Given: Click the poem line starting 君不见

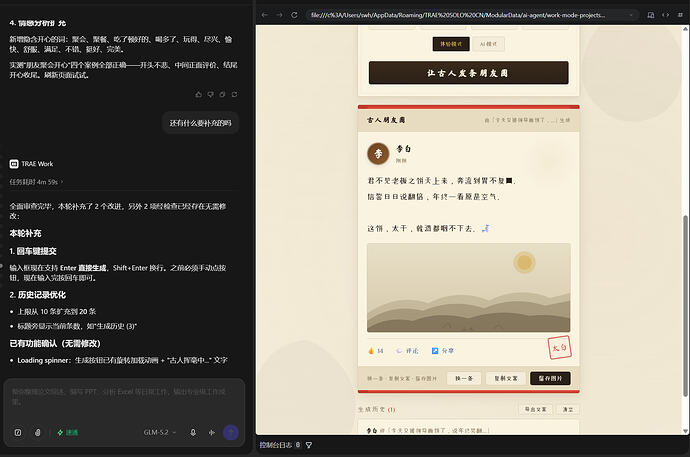Looking at the screenshot, I should pyautogui.click(x=441, y=180).
